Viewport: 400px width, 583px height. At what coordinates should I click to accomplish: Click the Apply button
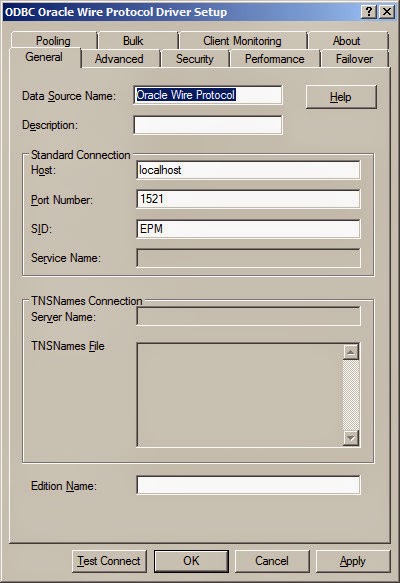click(x=353, y=561)
